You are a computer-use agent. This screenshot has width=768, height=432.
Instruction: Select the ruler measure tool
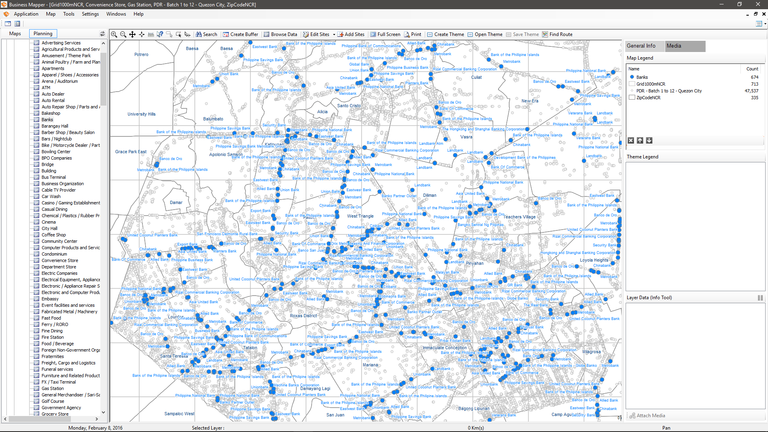tap(151, 34)
